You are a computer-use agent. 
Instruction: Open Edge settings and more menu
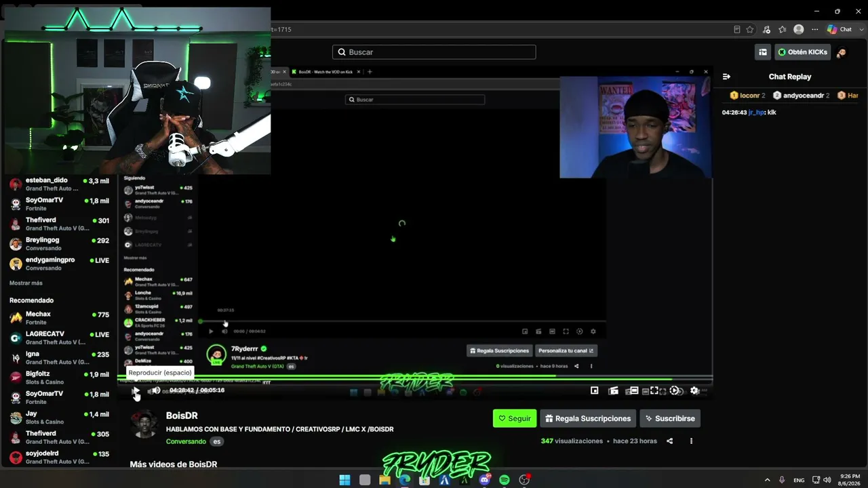(x=814, y=29)
